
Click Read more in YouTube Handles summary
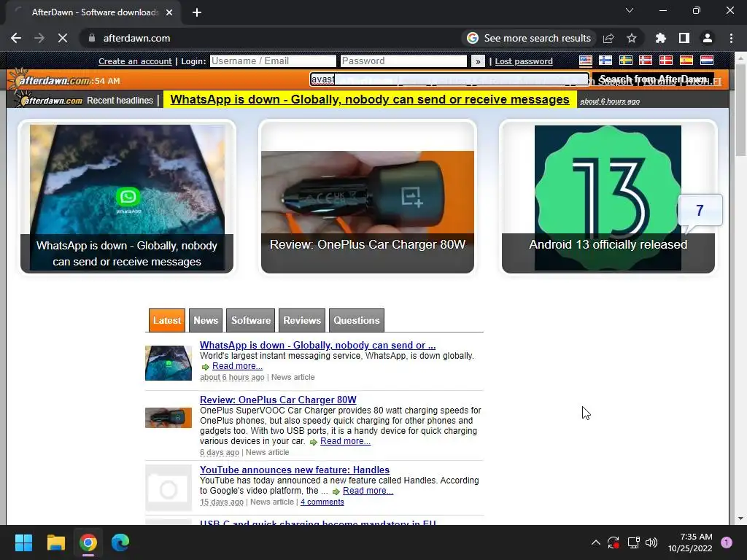click(368, 491)
